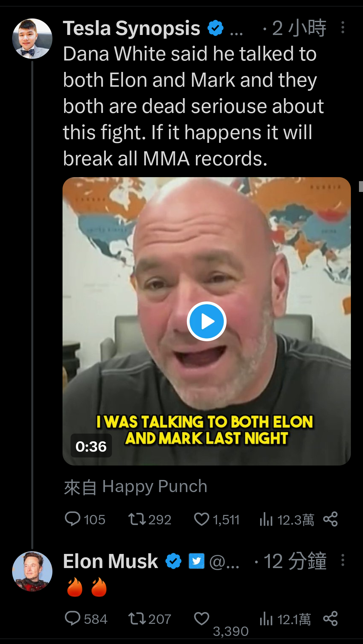Share Elon Musk's reply
The height and width of the screenshot is (644, 363).
(x=330, y=618)
